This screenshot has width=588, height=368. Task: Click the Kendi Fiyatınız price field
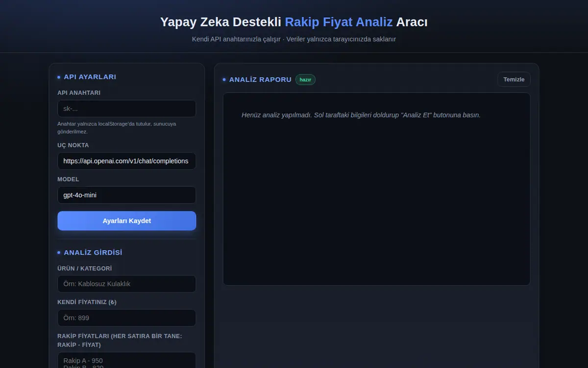coord(126,317)
